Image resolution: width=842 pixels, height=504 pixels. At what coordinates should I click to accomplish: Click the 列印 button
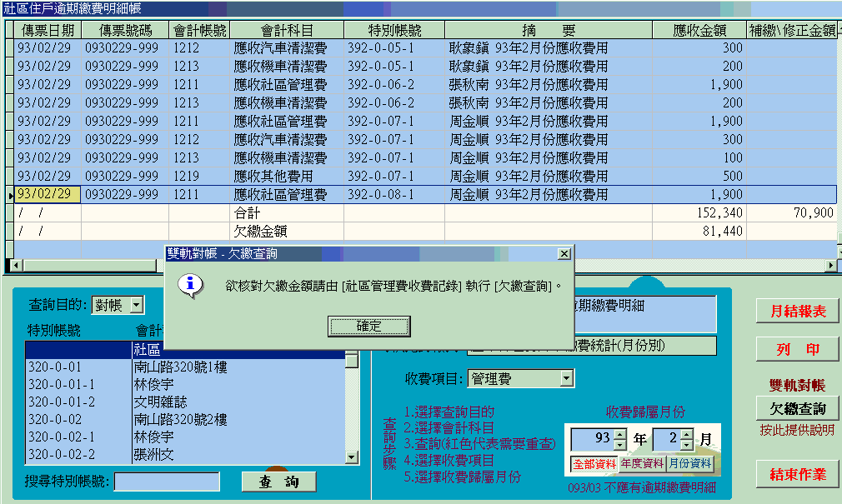coord(798,349)
